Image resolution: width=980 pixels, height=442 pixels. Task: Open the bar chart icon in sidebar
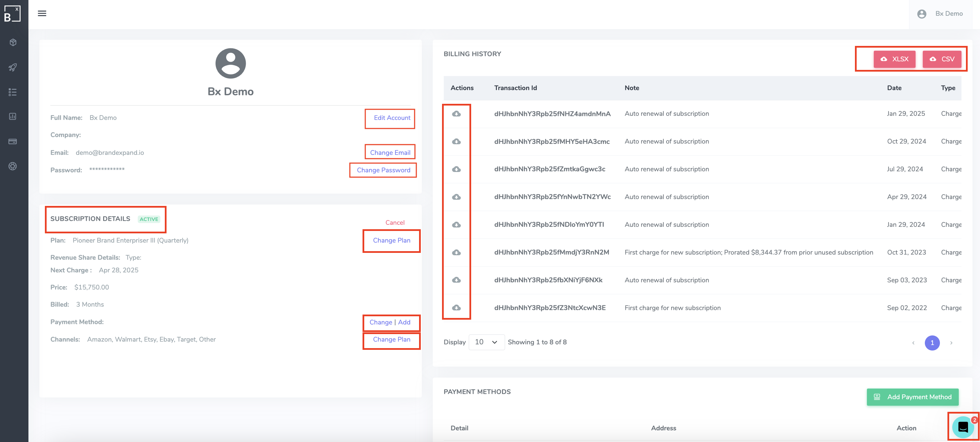[x=13, y=116]
